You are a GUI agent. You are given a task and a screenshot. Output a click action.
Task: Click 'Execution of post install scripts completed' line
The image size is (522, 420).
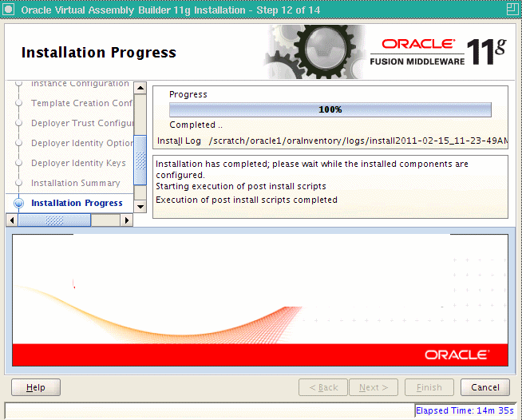pyautogui.click(x=247, y=200)
